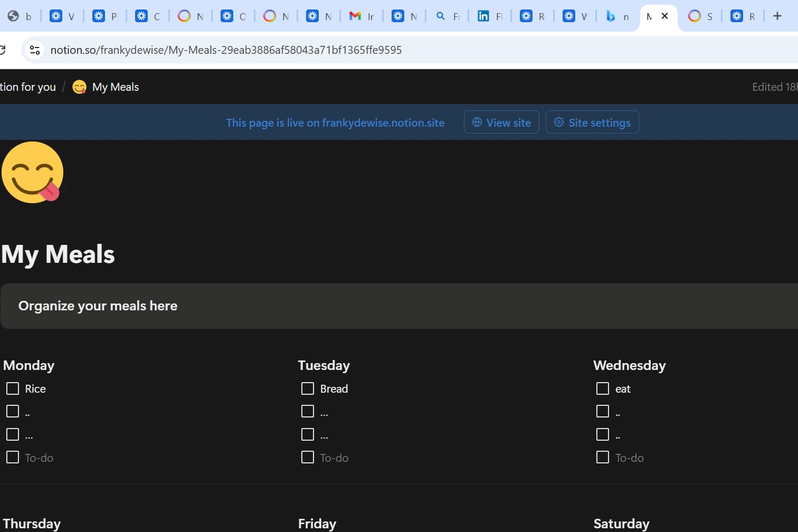Click the Bing icon in the tab strip
This screenshot has width=798, height=532.
[611, 16]
